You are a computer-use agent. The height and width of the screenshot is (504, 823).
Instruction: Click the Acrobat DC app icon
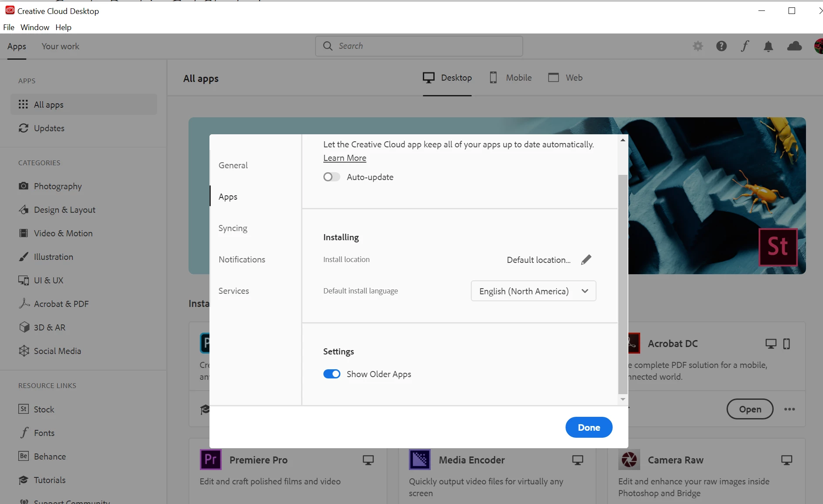[x=634, y=344]
